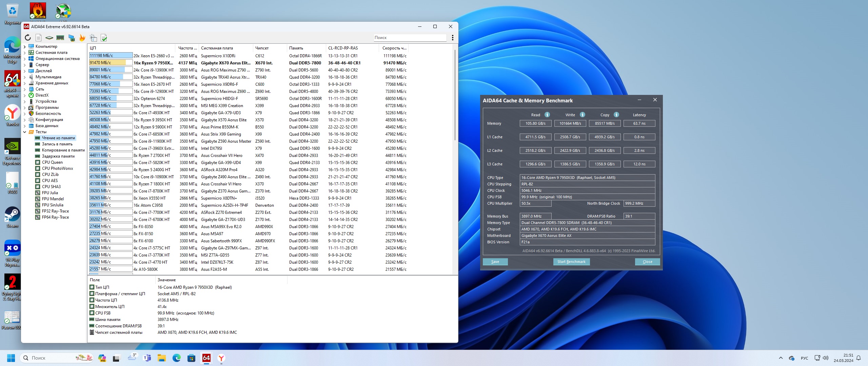Click the AIDA64 Поиск search field
868x366 pixels.
(410, 38)
